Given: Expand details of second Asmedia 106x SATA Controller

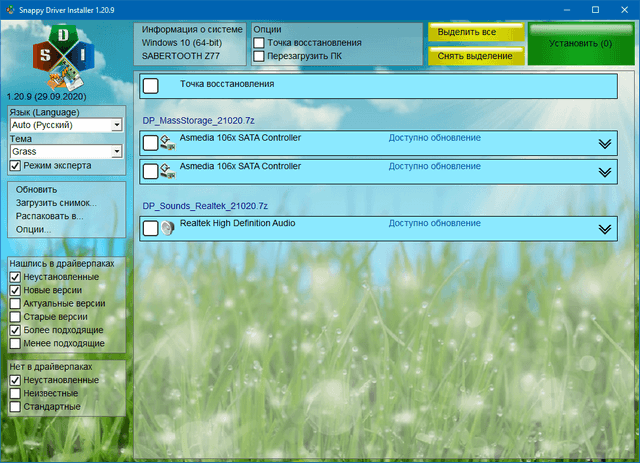Looking at the screenshot, I should (x=603, y=172).
